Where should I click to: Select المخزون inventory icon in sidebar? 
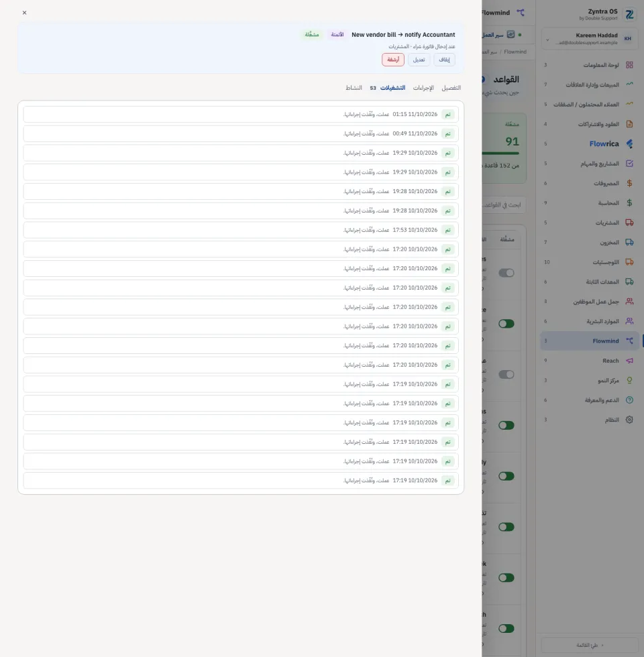point(629,242)
